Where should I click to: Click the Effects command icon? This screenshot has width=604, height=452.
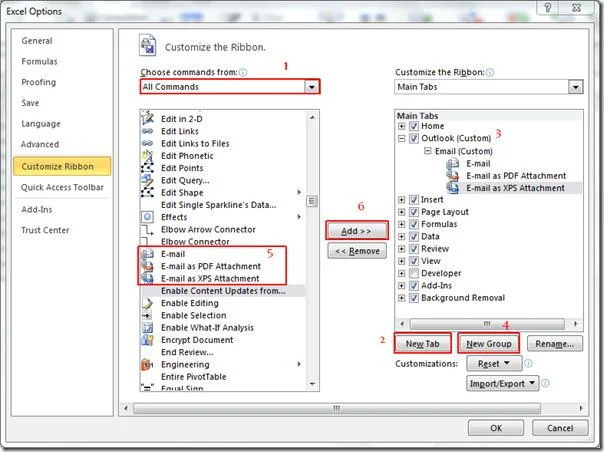(x=147, y=217)
